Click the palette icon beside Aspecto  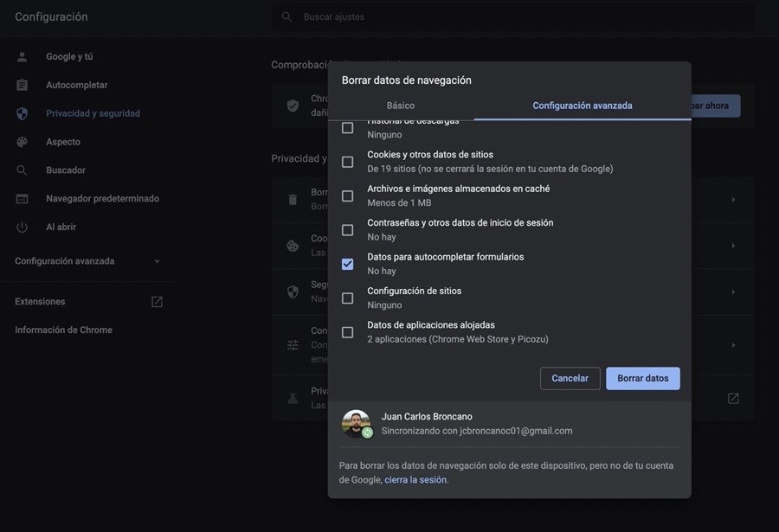point(22,142)
